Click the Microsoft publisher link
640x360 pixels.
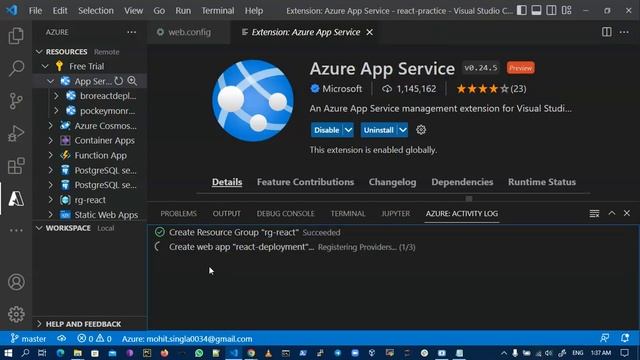[342, 89]
